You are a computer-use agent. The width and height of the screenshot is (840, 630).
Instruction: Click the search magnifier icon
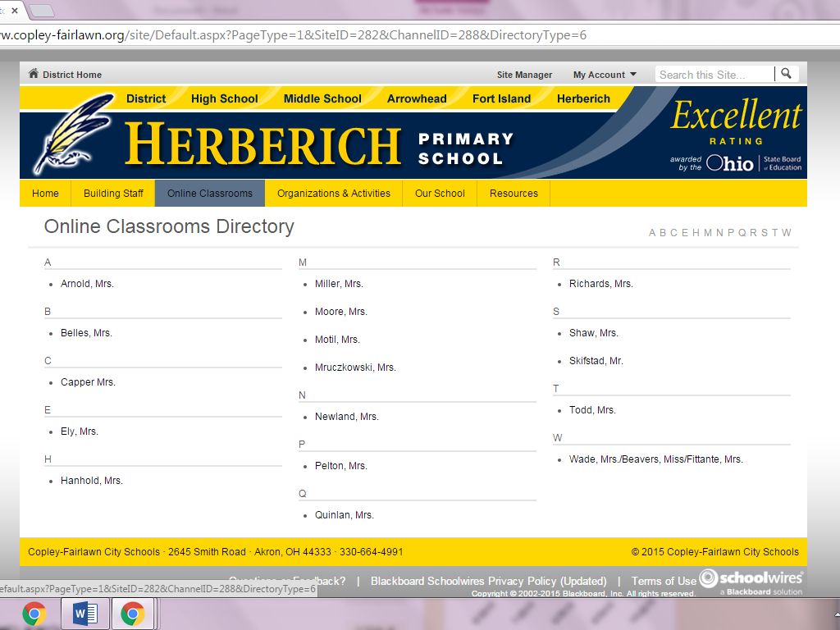pyautogui.click(x=786, y=74)
